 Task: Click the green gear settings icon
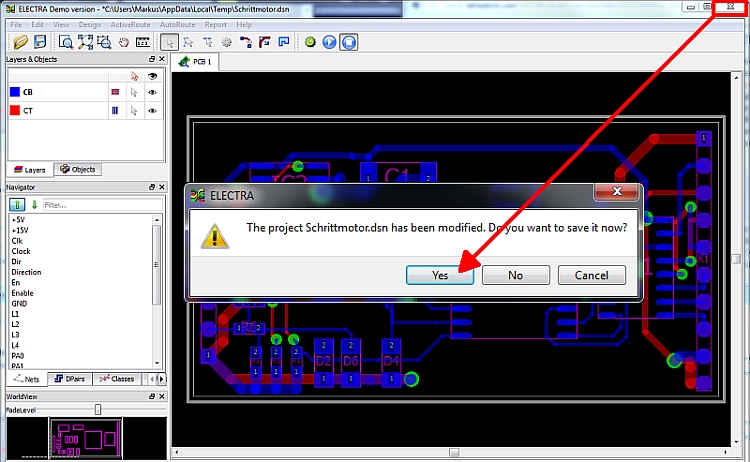pyautogui.click(x=310, y=42)
